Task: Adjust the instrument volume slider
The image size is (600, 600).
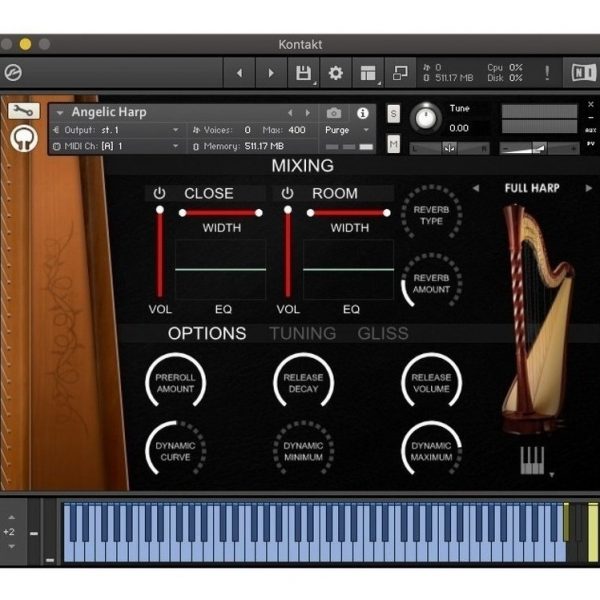Action: pos(539,148)
